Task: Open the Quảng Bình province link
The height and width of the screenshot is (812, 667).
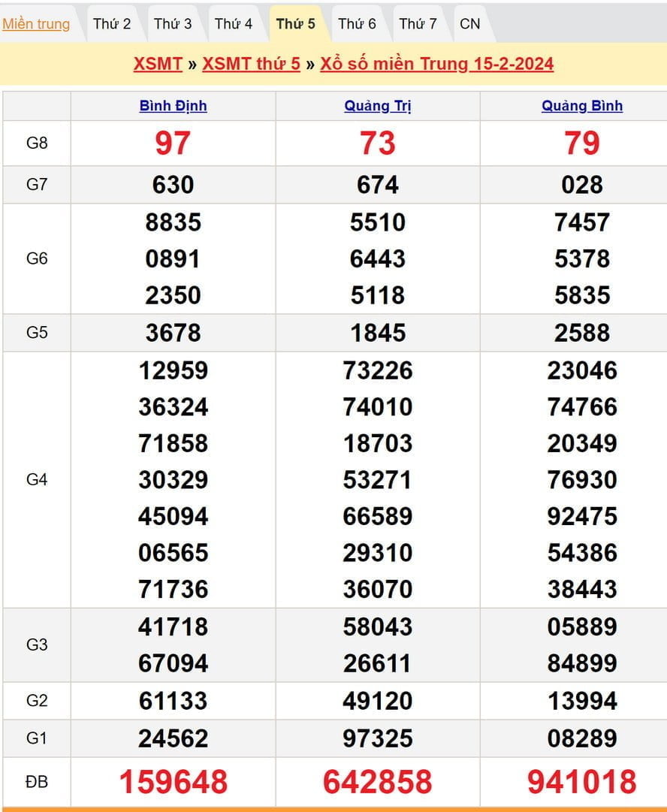Action: [x=582, y=106]
